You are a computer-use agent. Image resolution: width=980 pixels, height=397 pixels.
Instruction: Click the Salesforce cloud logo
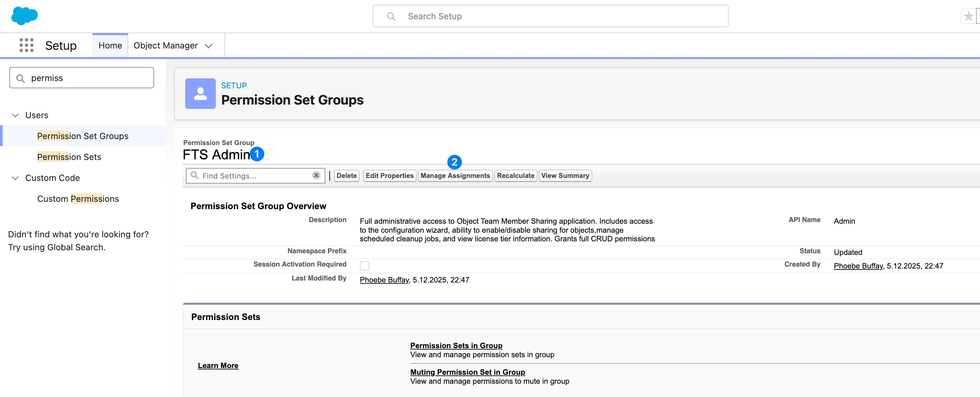point(24,16)
